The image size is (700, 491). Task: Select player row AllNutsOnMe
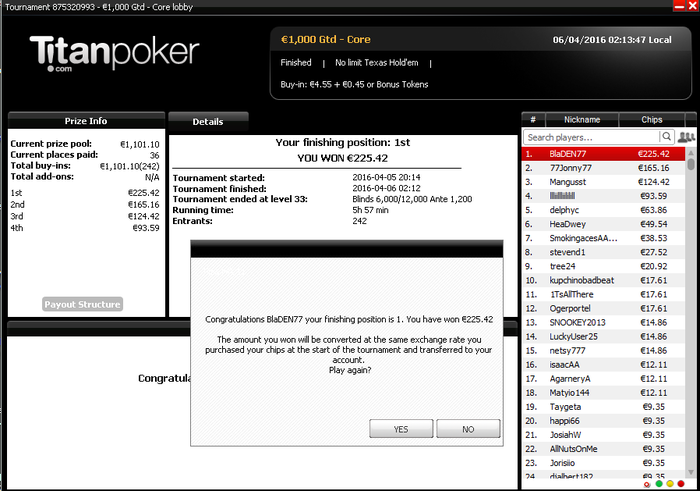tap(603, 449)
